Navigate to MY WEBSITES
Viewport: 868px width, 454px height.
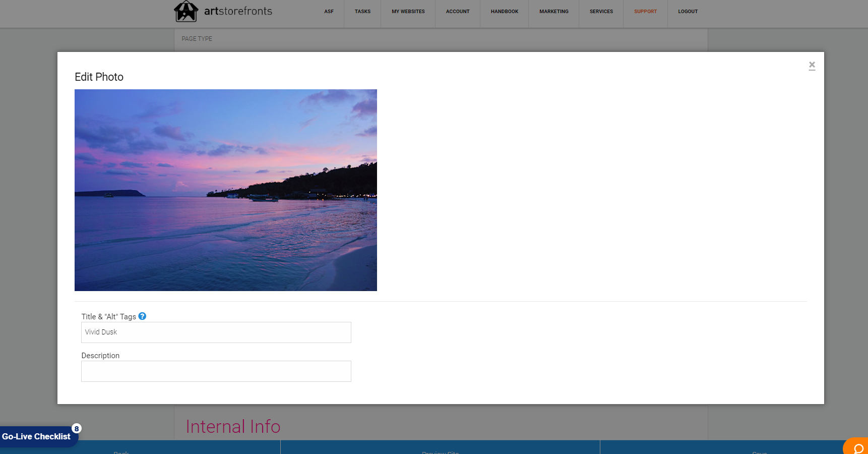pos(408,11)
